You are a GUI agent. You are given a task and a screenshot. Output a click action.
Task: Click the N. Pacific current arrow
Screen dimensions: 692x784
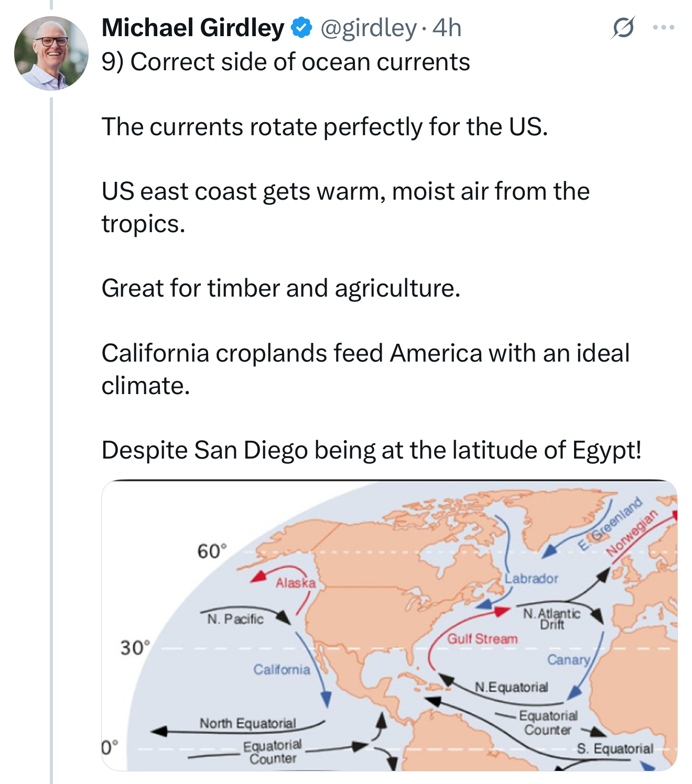(x=283, y=617)
